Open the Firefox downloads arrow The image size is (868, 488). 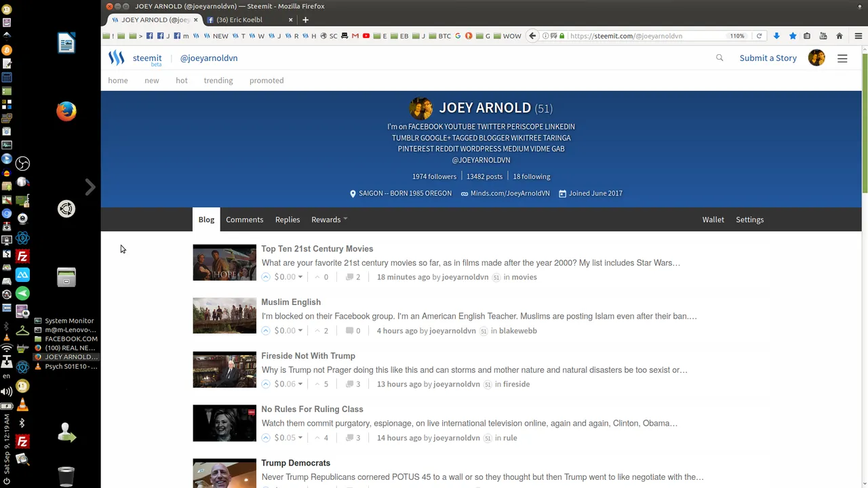click(776, 36)
